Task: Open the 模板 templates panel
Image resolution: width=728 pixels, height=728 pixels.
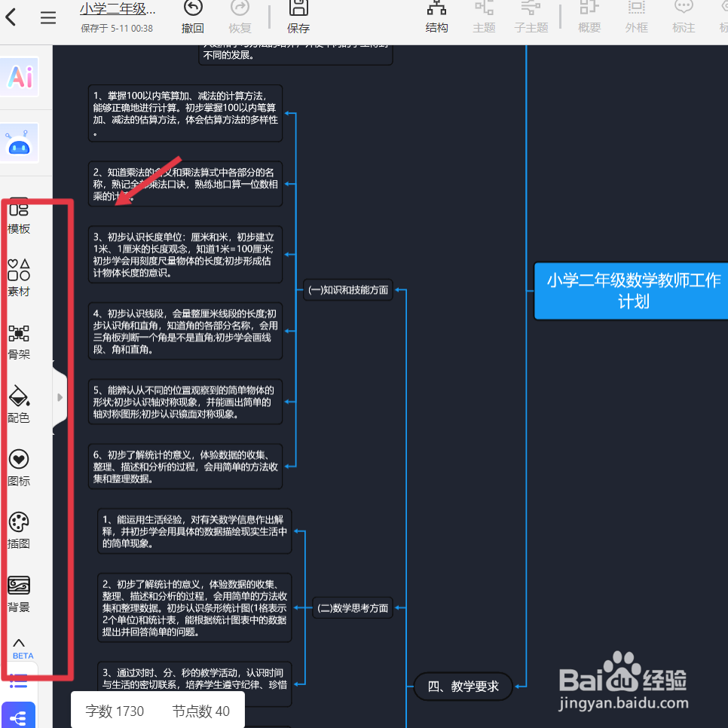Action: pyautogui.click(x=18, y=217)
